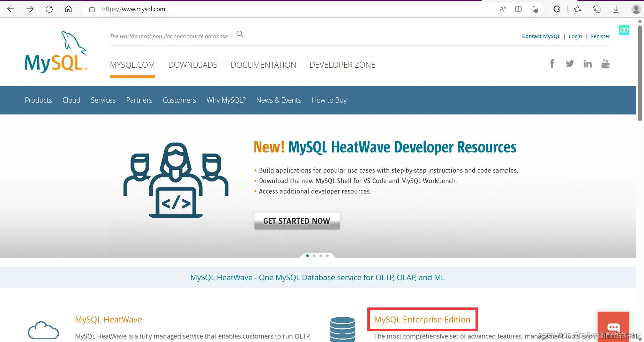Open the browser profile avatar
644x342 pixels.
pos(636,9)
